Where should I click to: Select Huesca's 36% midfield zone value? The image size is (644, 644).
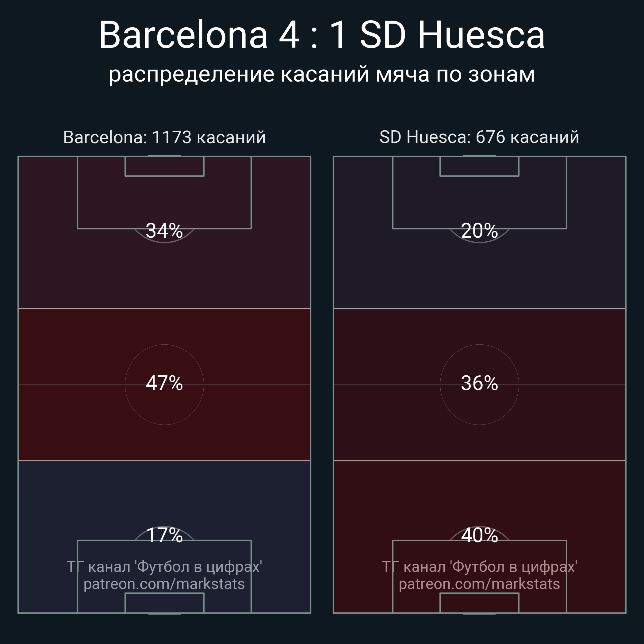click(479, 383)
